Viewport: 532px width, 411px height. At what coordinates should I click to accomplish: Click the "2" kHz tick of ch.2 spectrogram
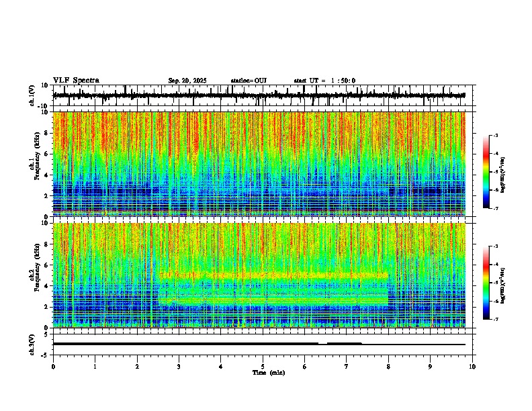tap(46, 307)
